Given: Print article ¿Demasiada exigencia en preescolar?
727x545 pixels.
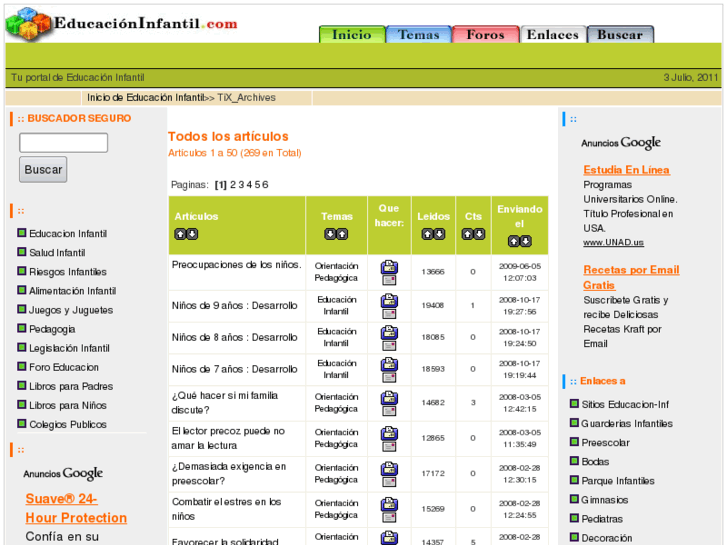Looking at the screenshot, I should click(389, 468).
